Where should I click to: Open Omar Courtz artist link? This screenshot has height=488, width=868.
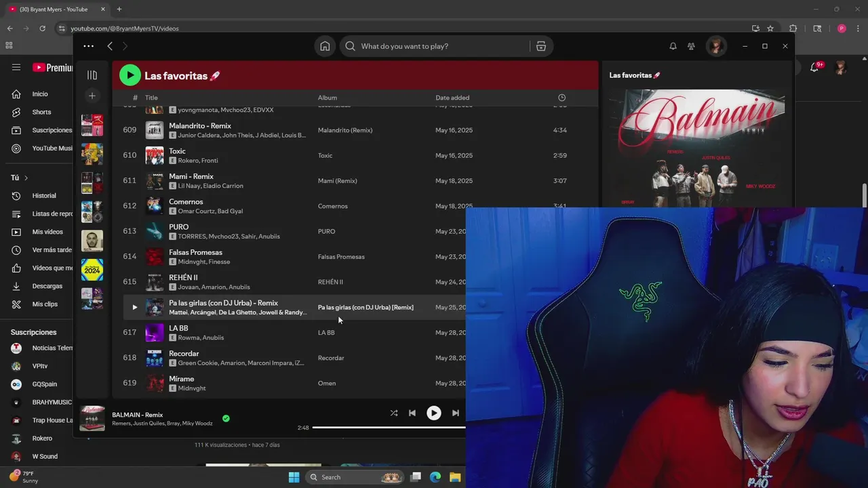click(x=195, y=211)
